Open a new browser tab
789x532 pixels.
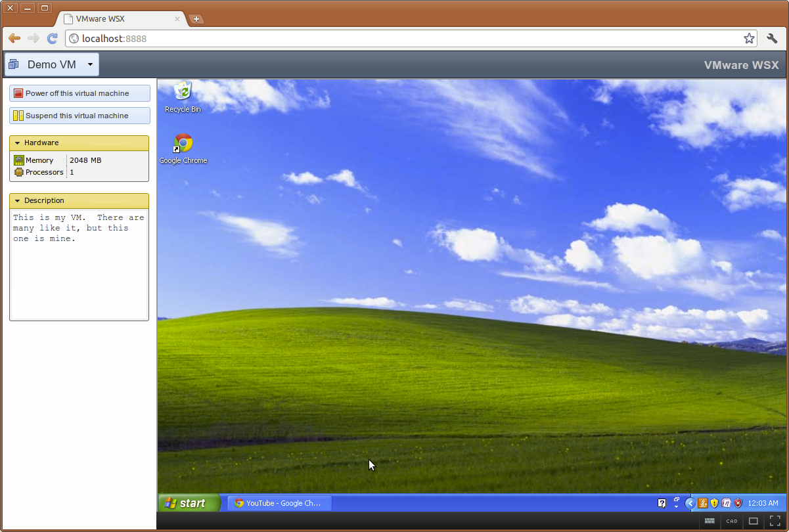[x=196, y=19]
